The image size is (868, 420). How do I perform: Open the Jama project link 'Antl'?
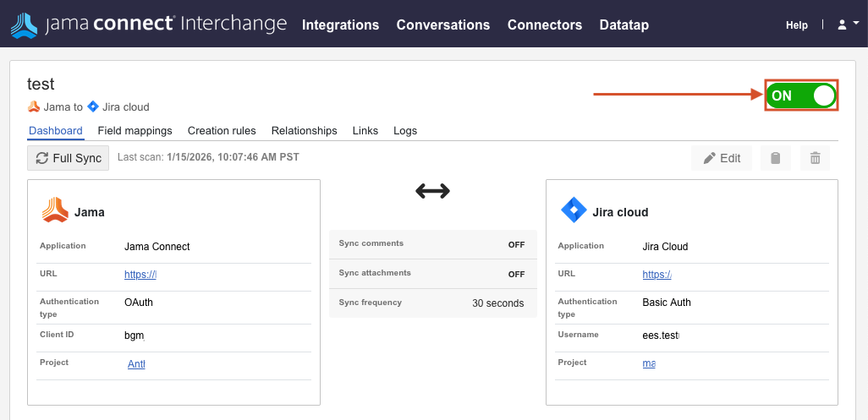pos(136,364)
